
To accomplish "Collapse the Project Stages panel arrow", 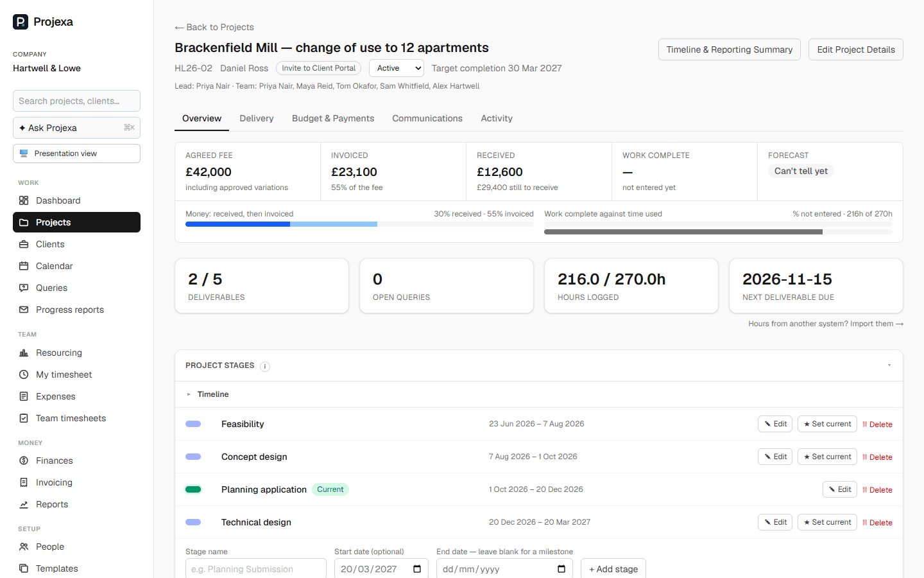I will coord(889,365).
